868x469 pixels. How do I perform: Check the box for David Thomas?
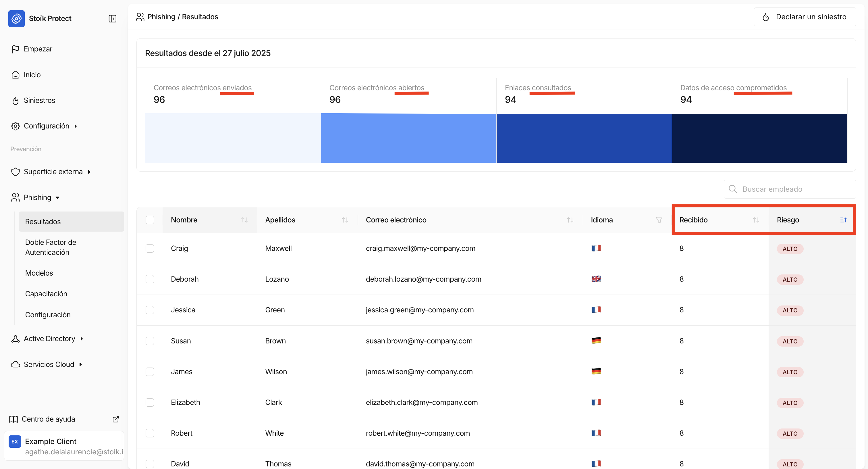pos(150,464)
